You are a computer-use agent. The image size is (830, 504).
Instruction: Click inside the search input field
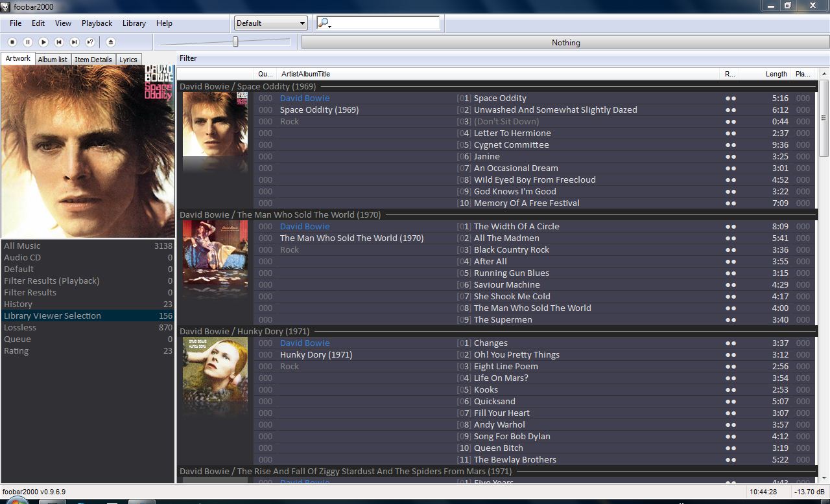point(386,23)
